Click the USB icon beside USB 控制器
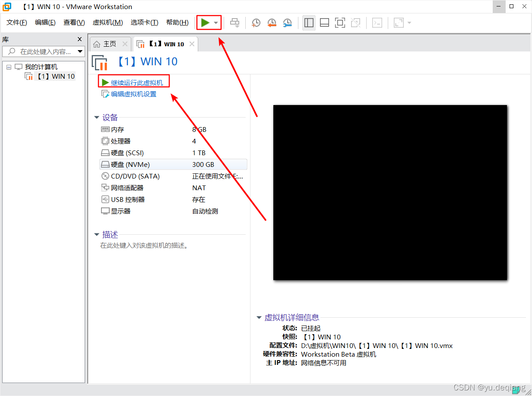532x396 pixels. 105,199
